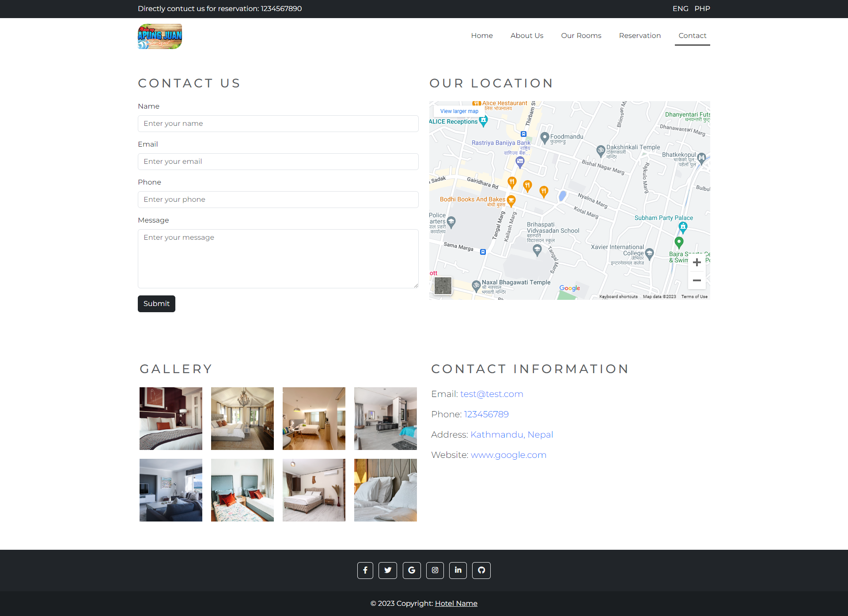
Task: Switch map to satellite view thumbnail
Action: pyautogui.click(x=443, y=286)
